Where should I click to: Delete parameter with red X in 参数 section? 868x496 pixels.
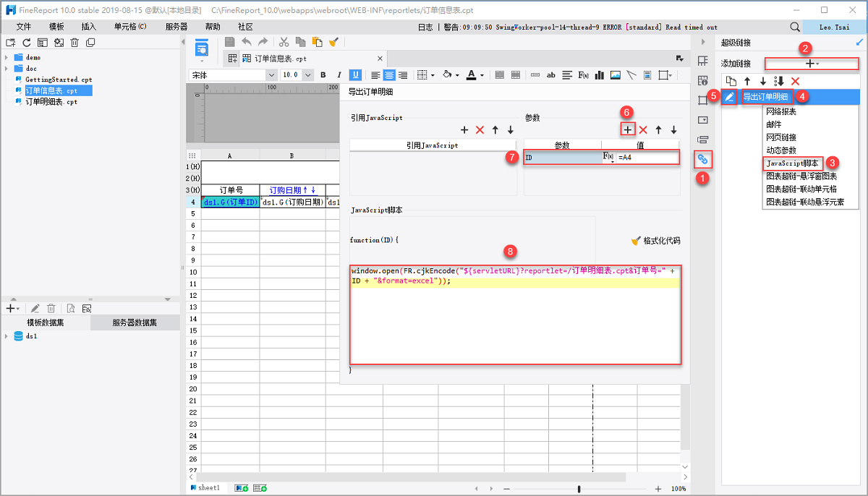(x=643, y=129)
